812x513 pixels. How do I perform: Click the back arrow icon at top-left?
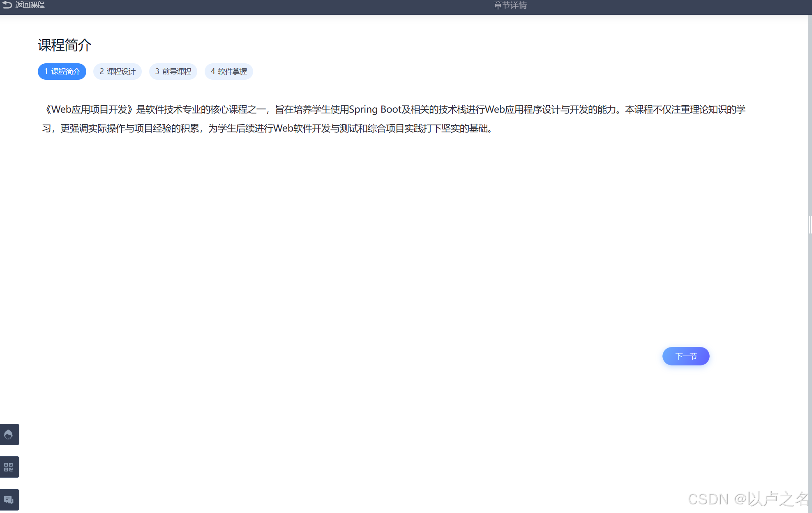[x=7, y=5]
